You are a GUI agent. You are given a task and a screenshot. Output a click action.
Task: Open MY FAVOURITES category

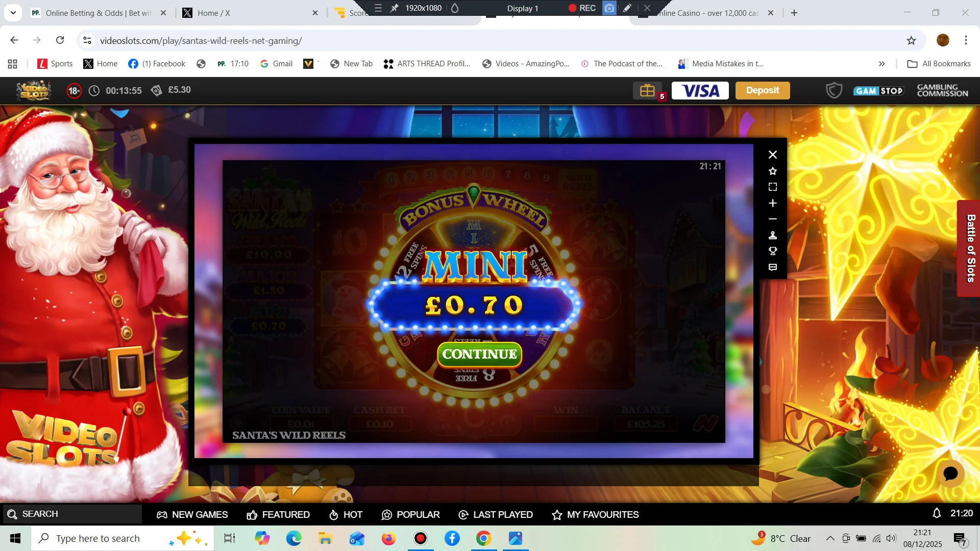(595, 514)
